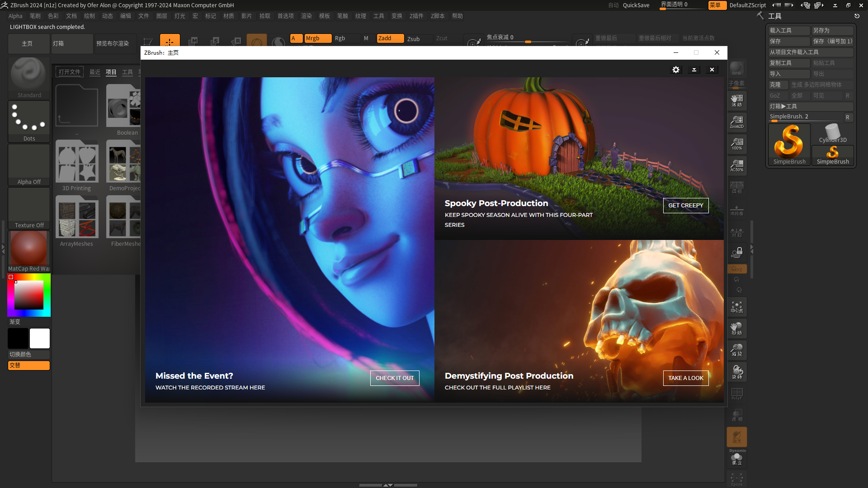868x488 pixels.
Task: Open the ArrayMeshes project folder
Action: pyautogui.click(x=77, y=221)
